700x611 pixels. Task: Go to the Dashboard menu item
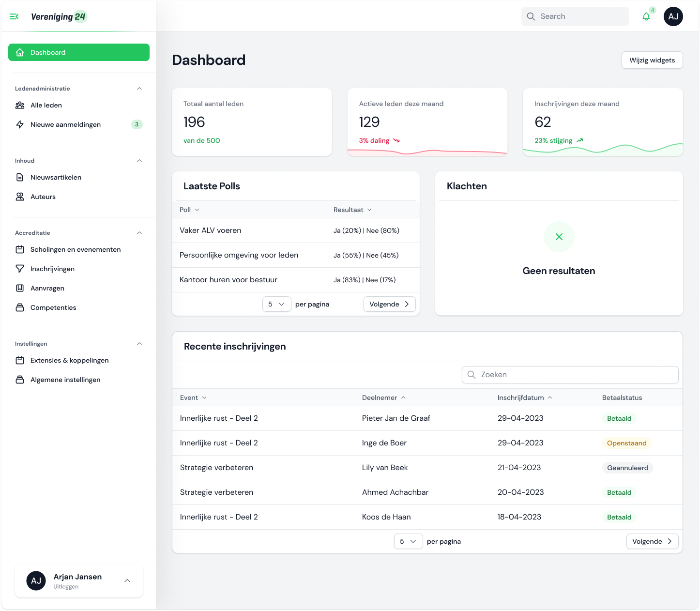point(79,52)
